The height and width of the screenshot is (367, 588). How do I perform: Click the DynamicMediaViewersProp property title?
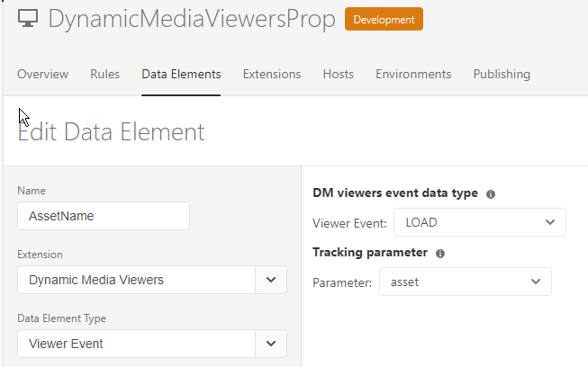point(192,19)
